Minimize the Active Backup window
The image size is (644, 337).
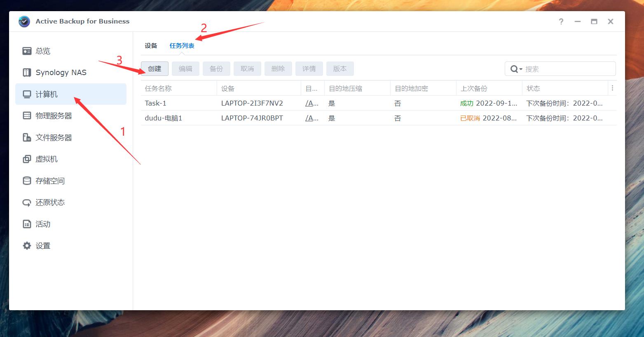(578, 21)
